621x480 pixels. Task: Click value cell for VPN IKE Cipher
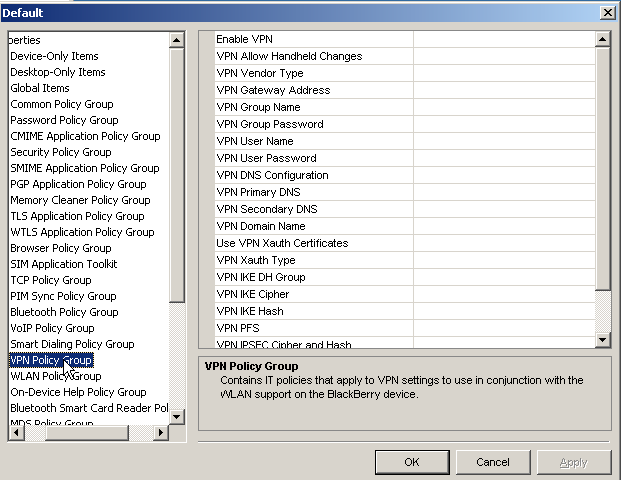point(504,294)
